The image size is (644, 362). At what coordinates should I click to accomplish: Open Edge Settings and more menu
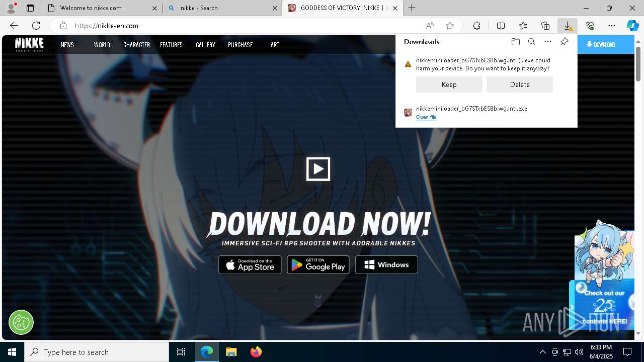coord(612,26)
